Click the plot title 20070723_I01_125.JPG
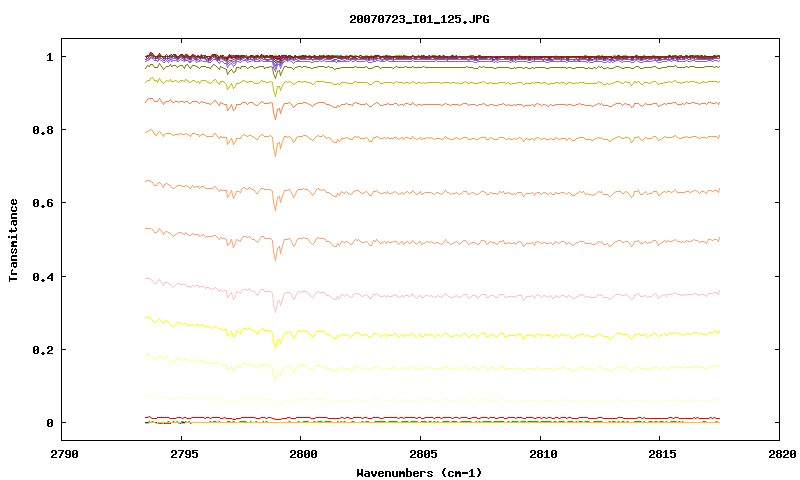The width and height of the screenshot is (800, 480). click(x=419, y=19)
